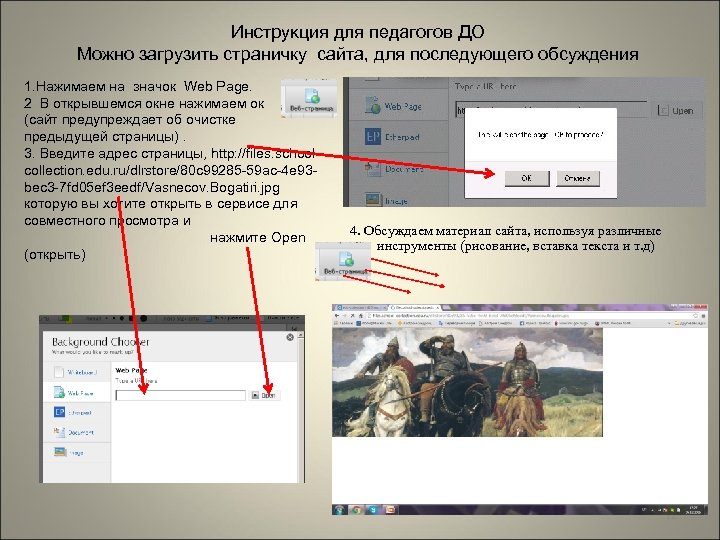
Task: Click the browser back arrow
Action: [x=338, y=316]
